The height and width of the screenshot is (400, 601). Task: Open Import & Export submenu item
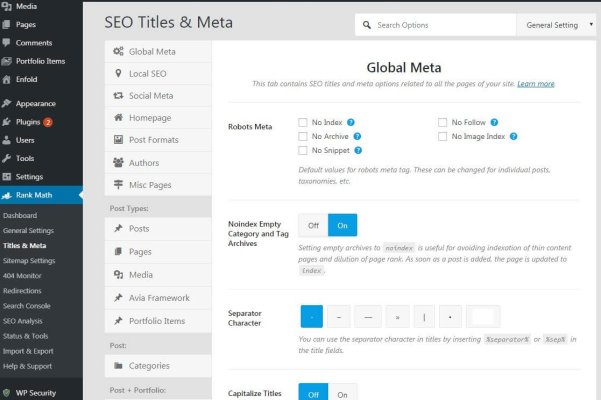28,351
